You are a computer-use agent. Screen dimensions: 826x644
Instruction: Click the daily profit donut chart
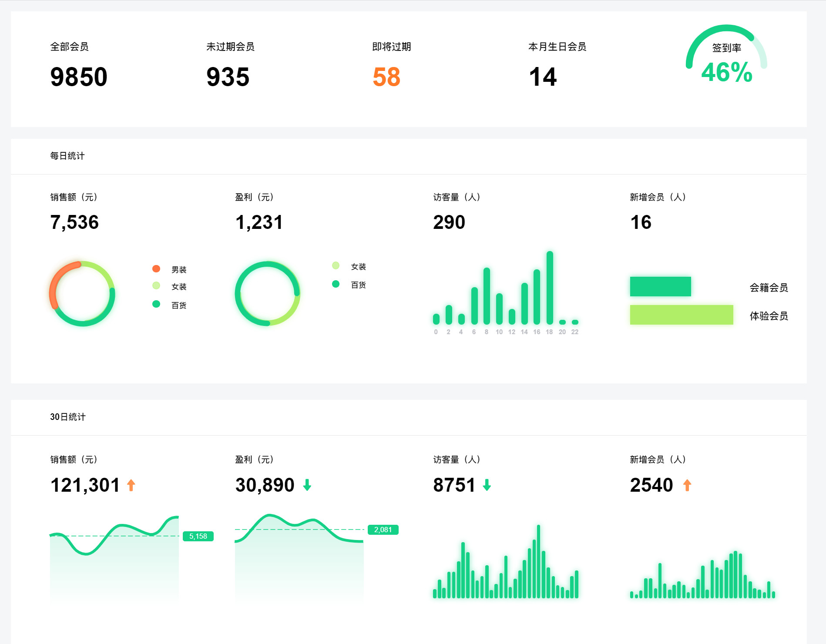pyautogui.click(x=267, y=294)
